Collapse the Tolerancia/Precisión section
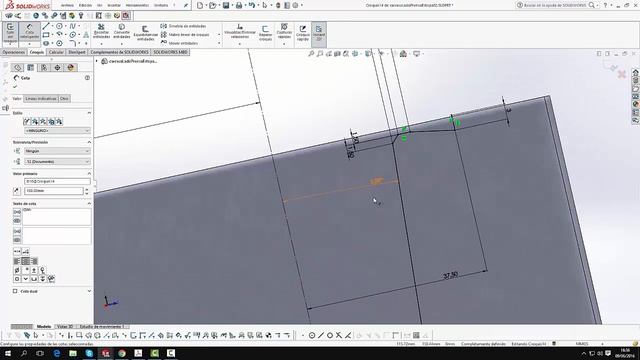 (x=89, y=142)
